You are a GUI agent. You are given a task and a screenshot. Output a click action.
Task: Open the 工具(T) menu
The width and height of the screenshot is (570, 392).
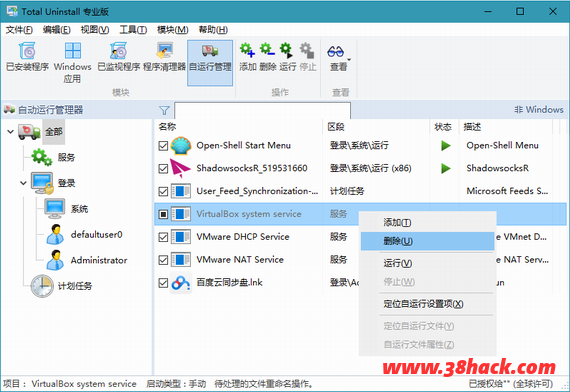pos(133,30)
